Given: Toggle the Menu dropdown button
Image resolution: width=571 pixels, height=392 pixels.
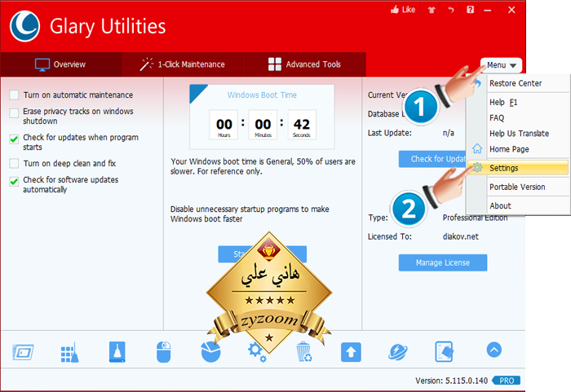Looking at the screenshot, I should 501,65.
